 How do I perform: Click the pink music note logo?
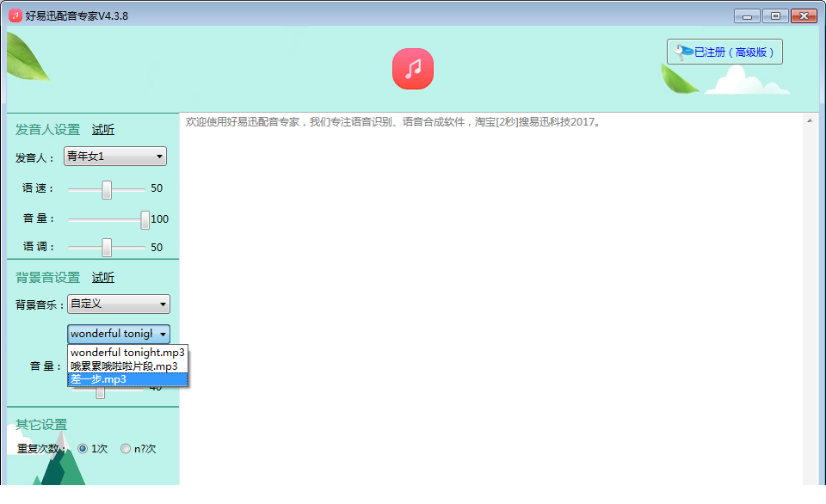point(413,69)
